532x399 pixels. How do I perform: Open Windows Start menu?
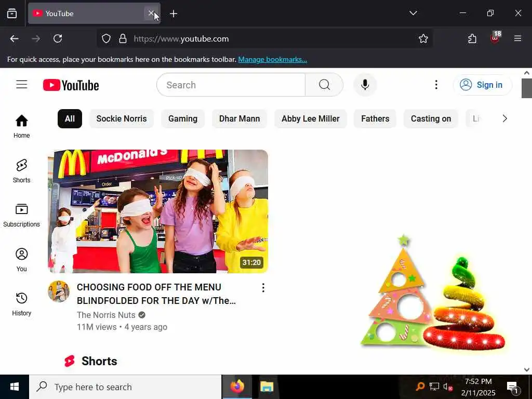coord(14,387)
